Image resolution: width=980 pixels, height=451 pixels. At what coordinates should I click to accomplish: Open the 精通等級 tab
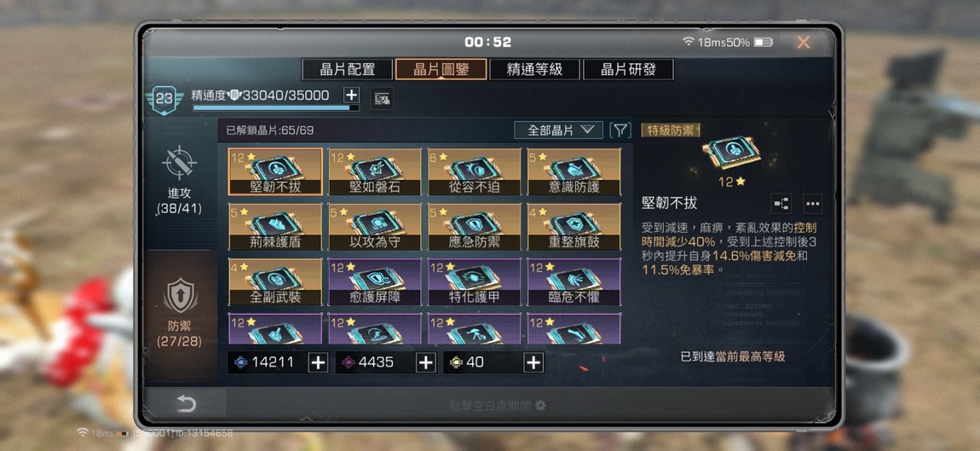535,69
